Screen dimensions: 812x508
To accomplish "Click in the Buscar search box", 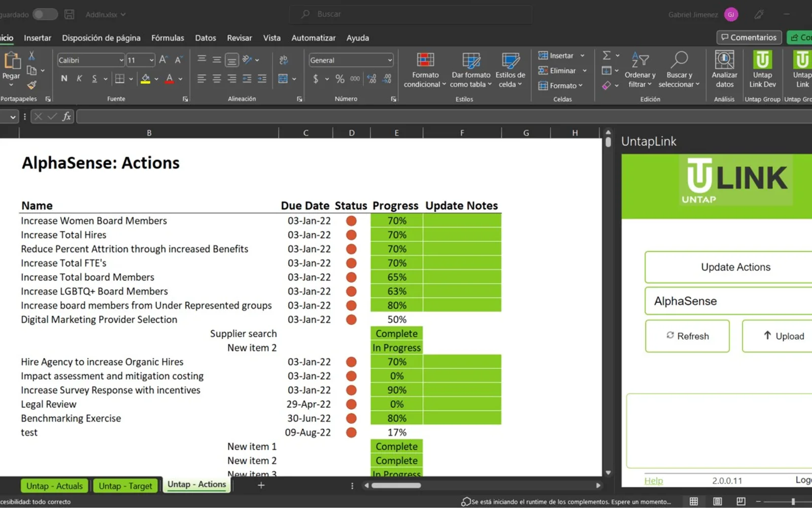I will [411, 14].
